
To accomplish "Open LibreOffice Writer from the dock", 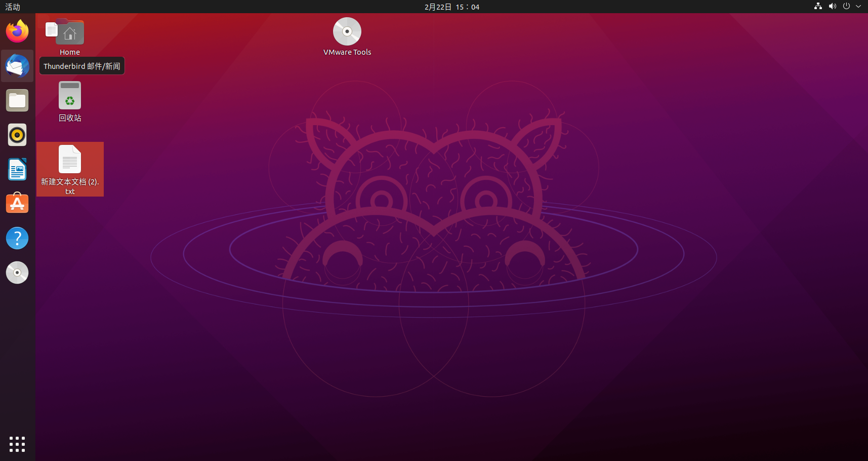I will tap(17, 169).
